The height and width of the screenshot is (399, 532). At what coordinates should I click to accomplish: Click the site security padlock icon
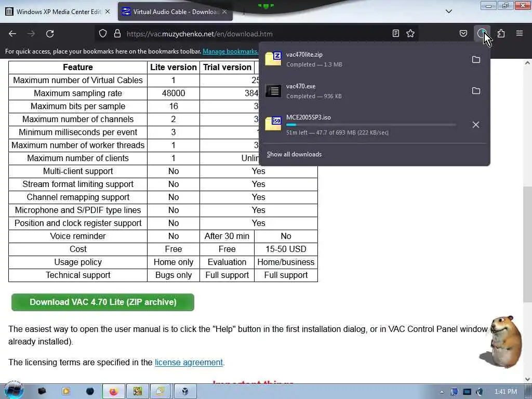pos(117,34)
